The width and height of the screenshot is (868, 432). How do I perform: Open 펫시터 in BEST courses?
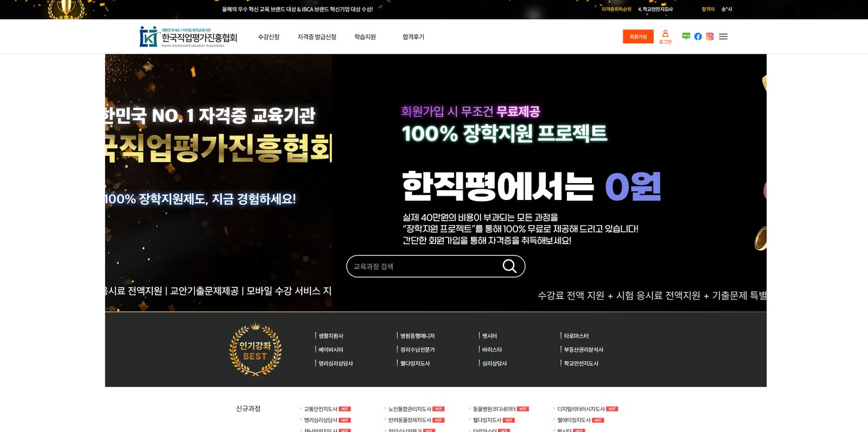[x=489, y=336]
